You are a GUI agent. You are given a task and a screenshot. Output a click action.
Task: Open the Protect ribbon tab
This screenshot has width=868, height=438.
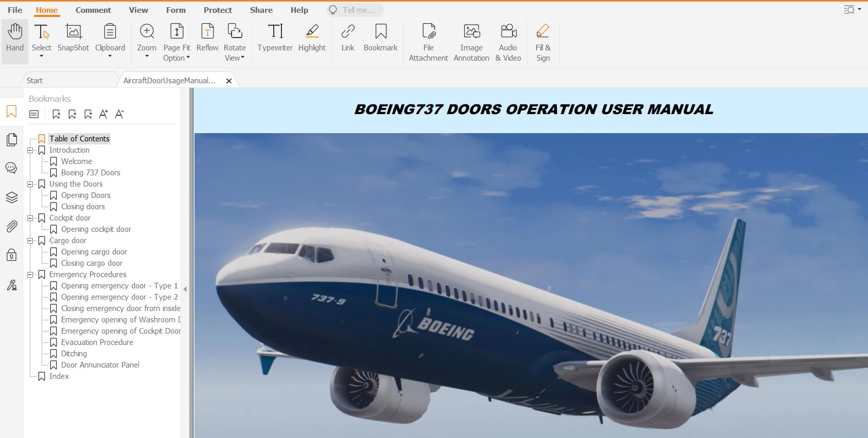point(218,10)
